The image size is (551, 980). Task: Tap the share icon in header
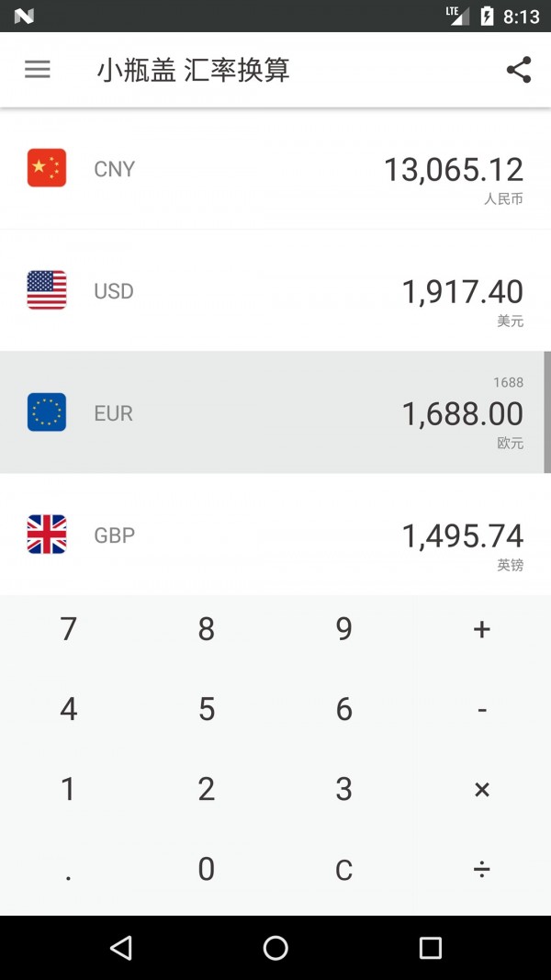(x=519, y=70)
